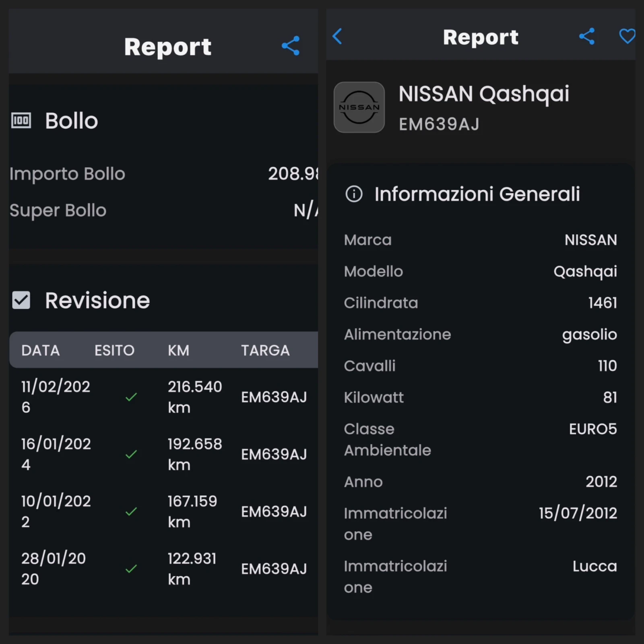The width and height of the screenshot is (644, 644).
Task: Tap the green checkmark for 10/01/2022 inspection
Action: (x=131, y=512)
